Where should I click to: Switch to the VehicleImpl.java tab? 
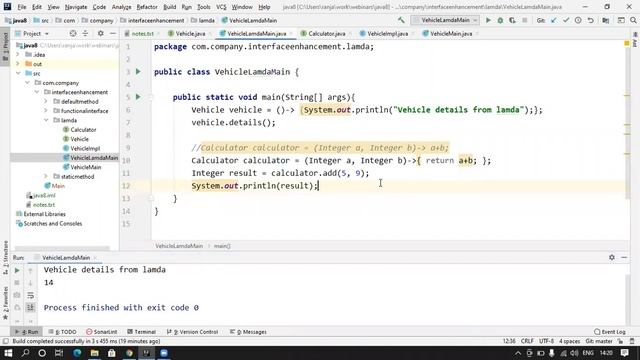click(387, 33)
